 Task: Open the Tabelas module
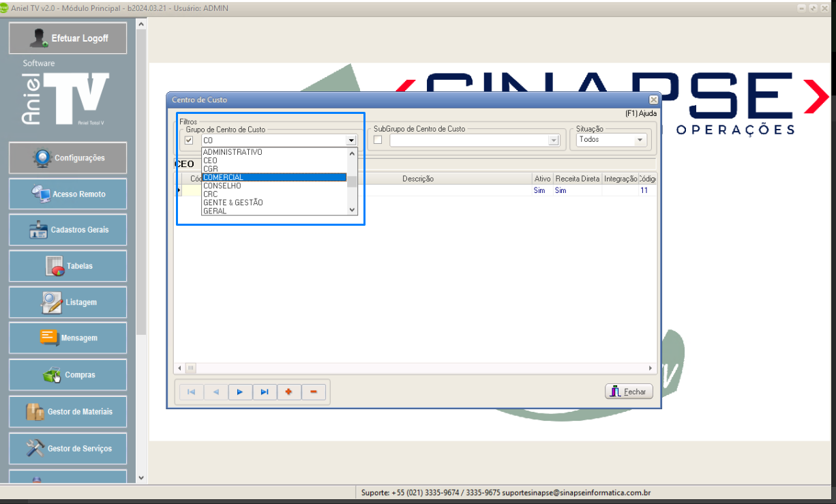pos(68,266)
